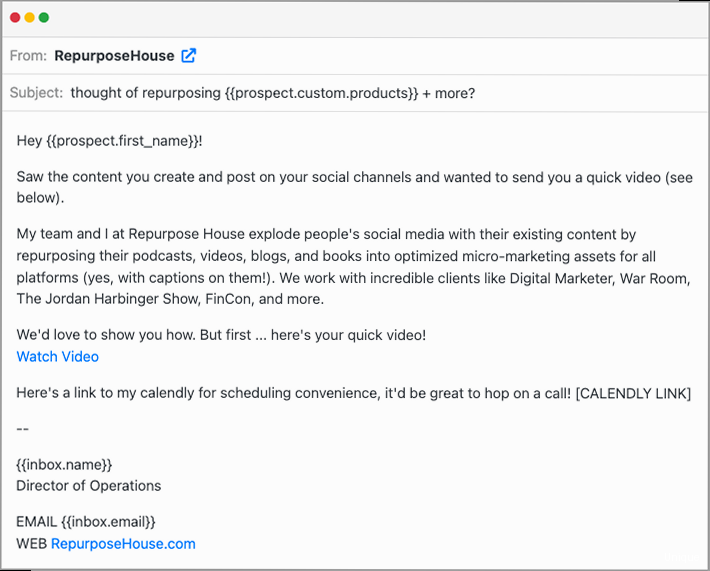Open the external link icon beside RepurposeHouse
The width and height of the screenshot is (710, 571).
[x=189, y=56]
